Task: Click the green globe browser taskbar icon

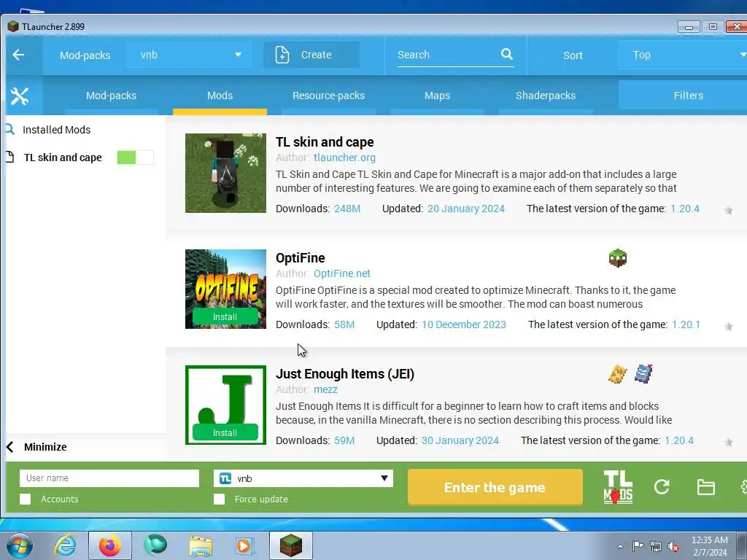Action: tap(155, 545)
